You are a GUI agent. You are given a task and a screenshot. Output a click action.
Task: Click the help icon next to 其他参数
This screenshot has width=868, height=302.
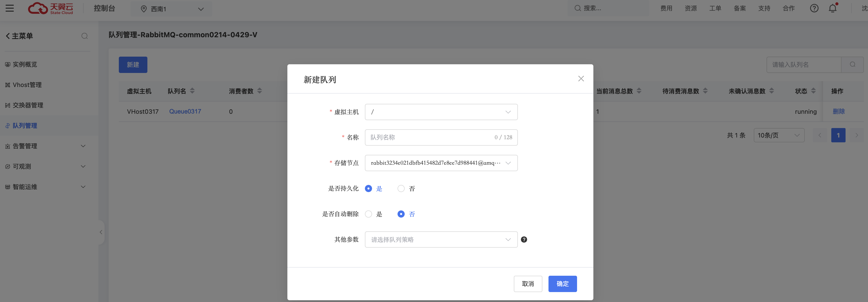tap(524, 239)
